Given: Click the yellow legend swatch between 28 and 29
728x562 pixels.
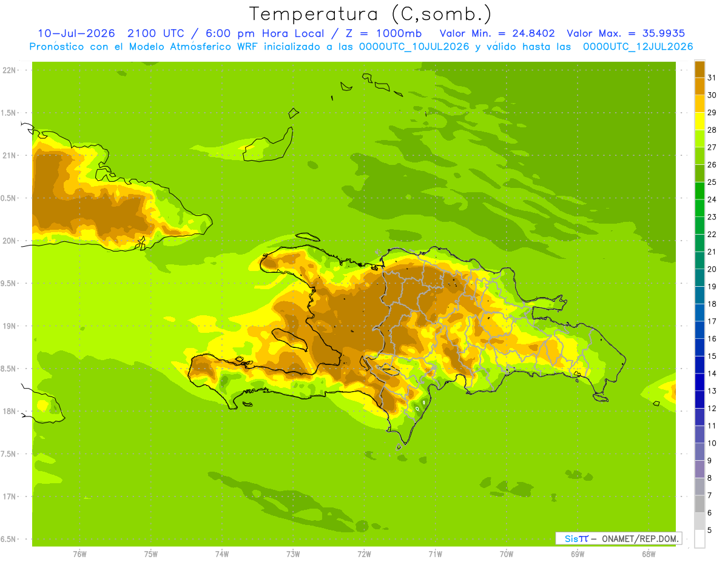Looking at the screenshot, I should coord(699,121).
